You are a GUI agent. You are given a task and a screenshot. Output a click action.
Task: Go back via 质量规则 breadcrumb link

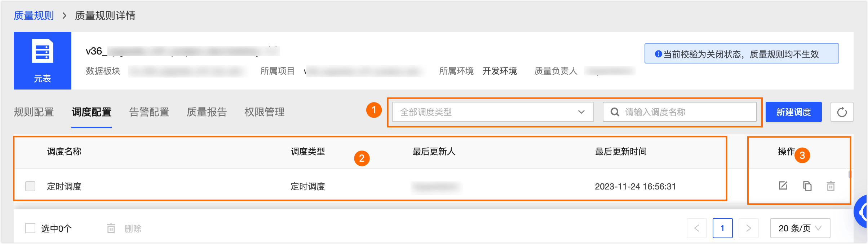click(34, 16)
